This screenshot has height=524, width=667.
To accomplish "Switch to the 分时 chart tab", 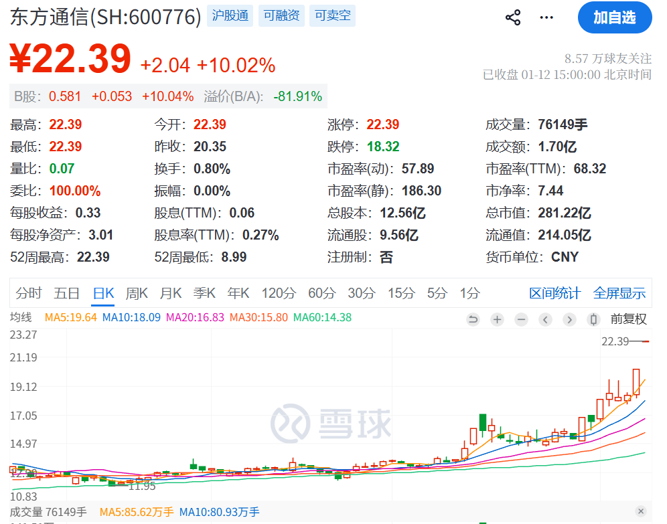I will click(29, 293).
